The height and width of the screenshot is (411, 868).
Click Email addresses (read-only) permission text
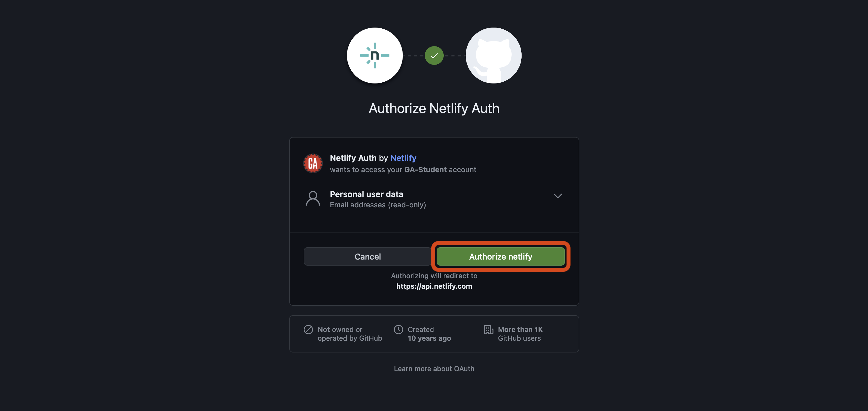tap(378, 205)
